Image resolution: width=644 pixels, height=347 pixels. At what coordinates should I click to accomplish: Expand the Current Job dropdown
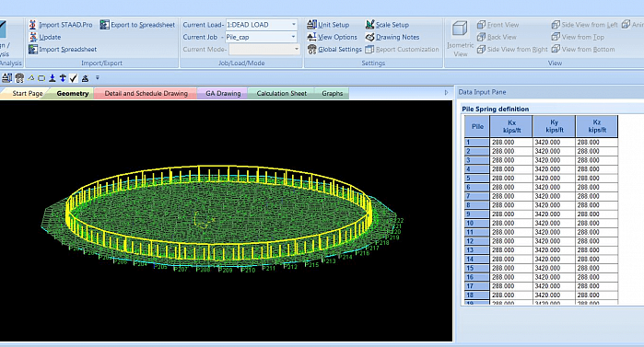click(x=294, y=37)
